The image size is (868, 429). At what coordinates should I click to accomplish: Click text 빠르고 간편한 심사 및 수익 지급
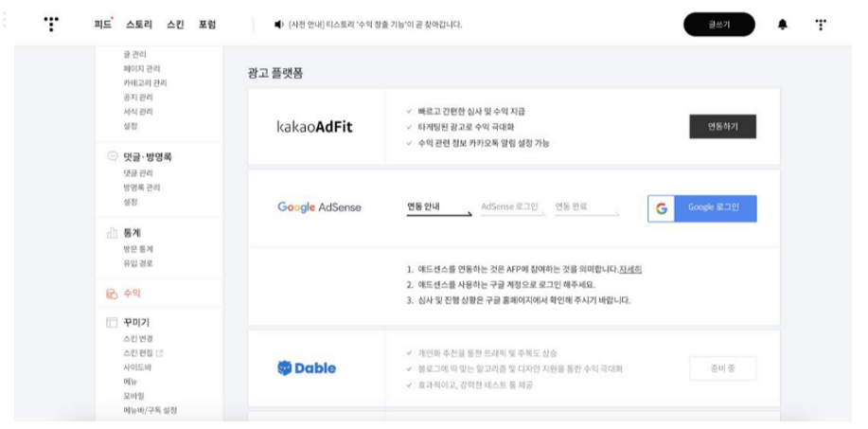click(471, 112)
